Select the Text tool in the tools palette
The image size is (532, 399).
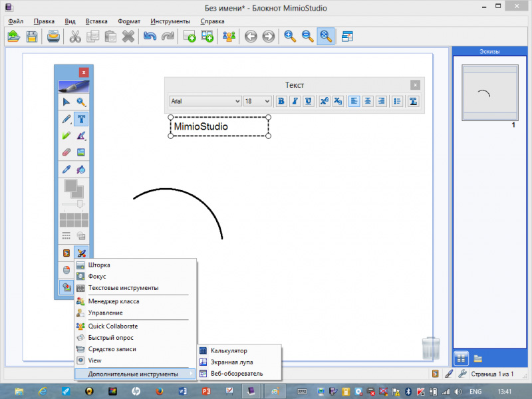point(81,120)
